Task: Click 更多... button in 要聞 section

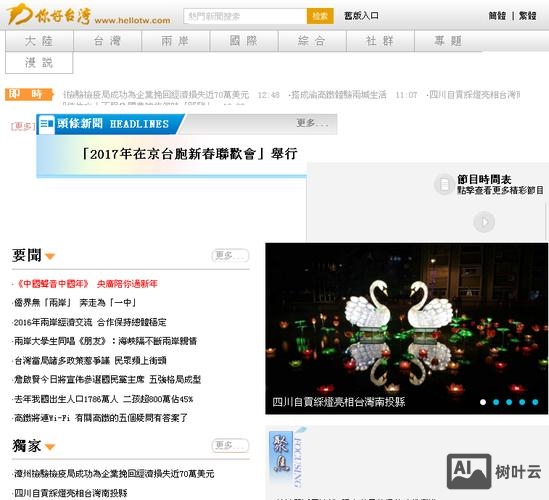Action: [x=230, y=256]
